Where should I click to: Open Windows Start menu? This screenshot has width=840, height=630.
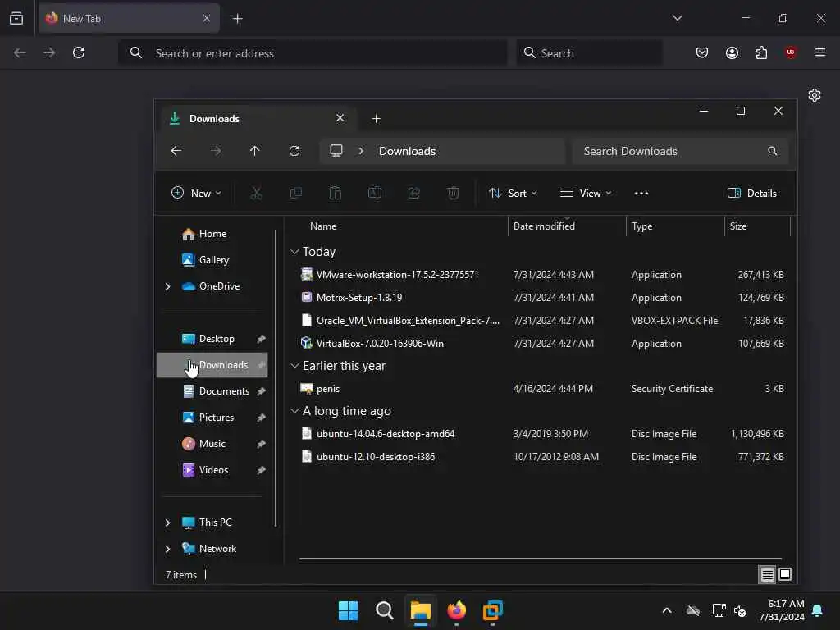[x=348, y=610]
